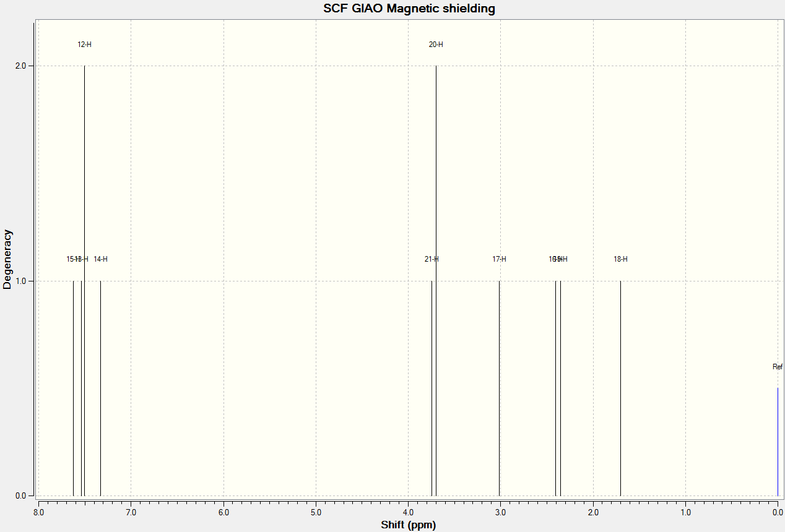785x532 pixels.
Task: Click the 21-H peak label
Action: point(432,259)
